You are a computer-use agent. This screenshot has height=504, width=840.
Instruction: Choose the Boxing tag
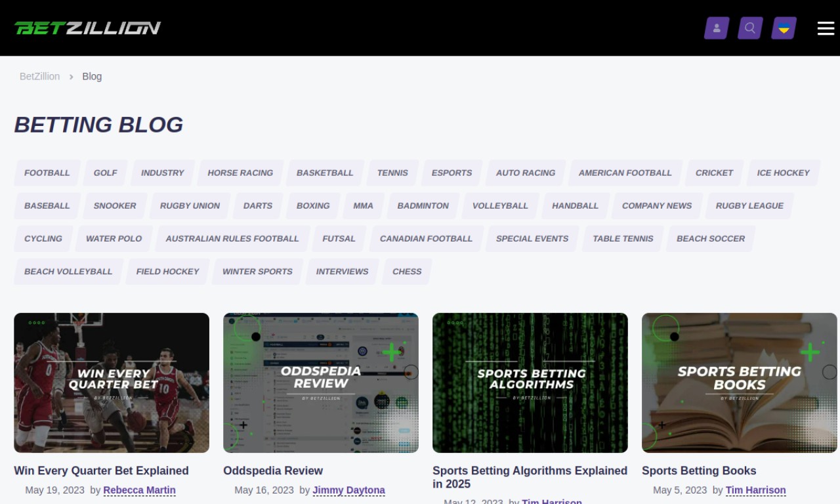point(313,205)
